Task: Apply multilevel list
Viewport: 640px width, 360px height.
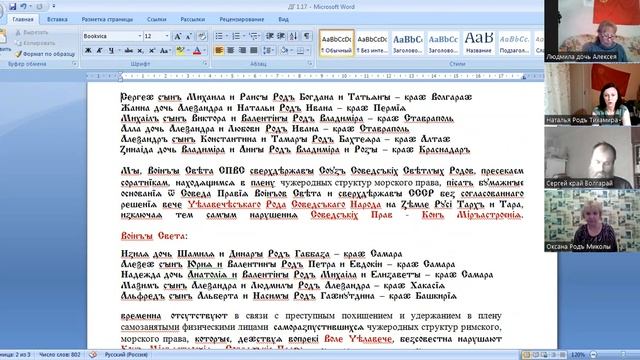Action: point(253,36)
